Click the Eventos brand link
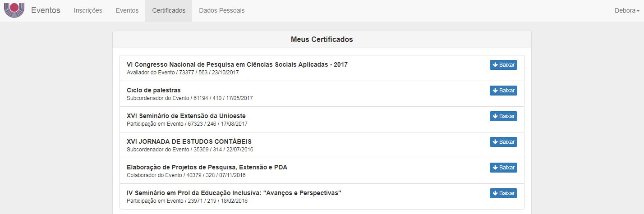The width and height of the screenshot is (644, 214). point(46,10)
